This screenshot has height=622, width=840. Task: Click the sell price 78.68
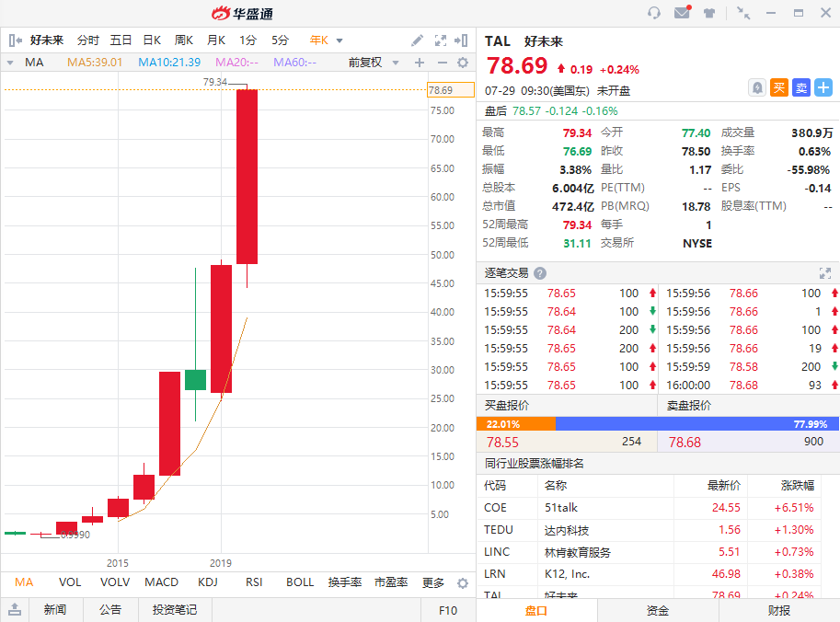click(685, 442)
